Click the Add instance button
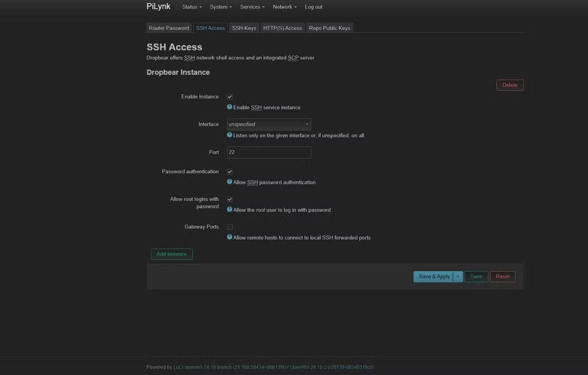This screenshot has width=588, height=375. pyautogui.click(x=172, y=254)
